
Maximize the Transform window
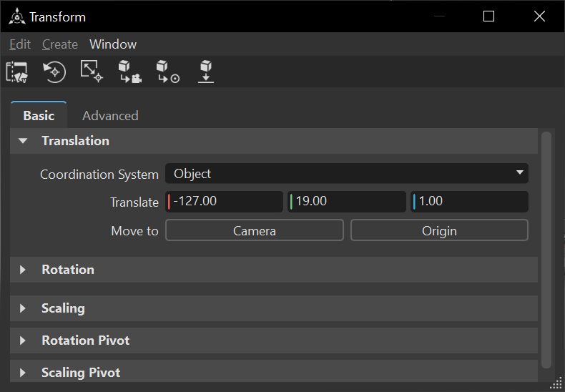(x=488, y=16)
